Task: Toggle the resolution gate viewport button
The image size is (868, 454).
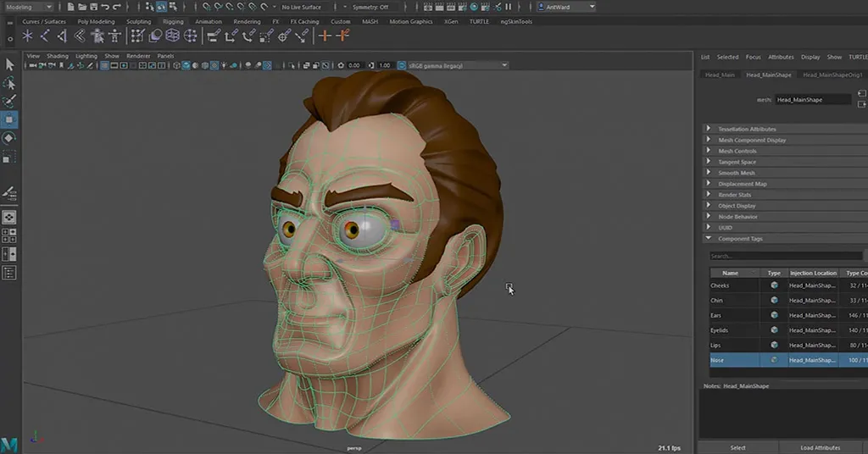Action: [x=124, y=65]
